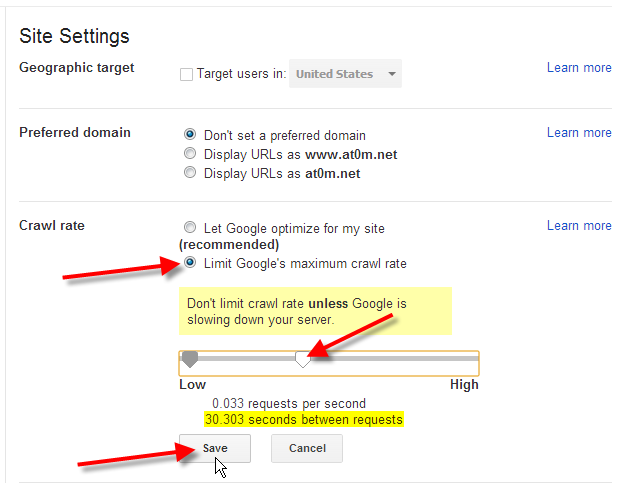This screenshot has width=630, height=493.
Task: Open the United States country dropdown
Action: coord(345,74)
